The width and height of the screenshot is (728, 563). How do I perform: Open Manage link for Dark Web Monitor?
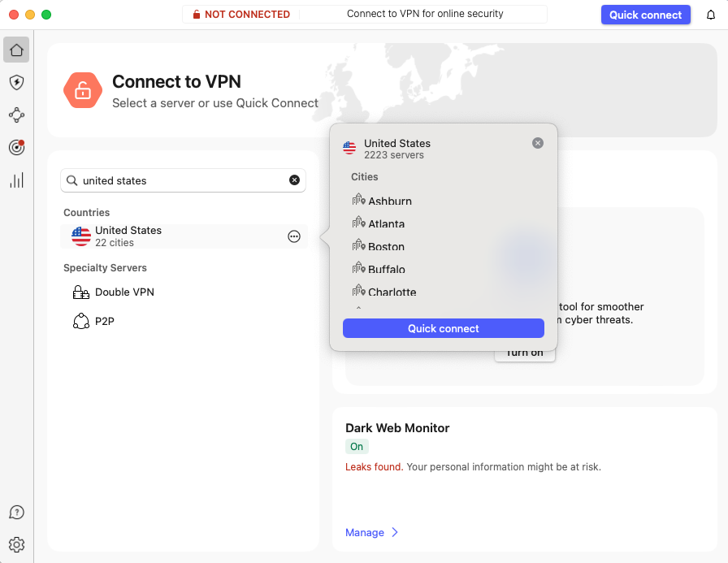tap(365, 533)
